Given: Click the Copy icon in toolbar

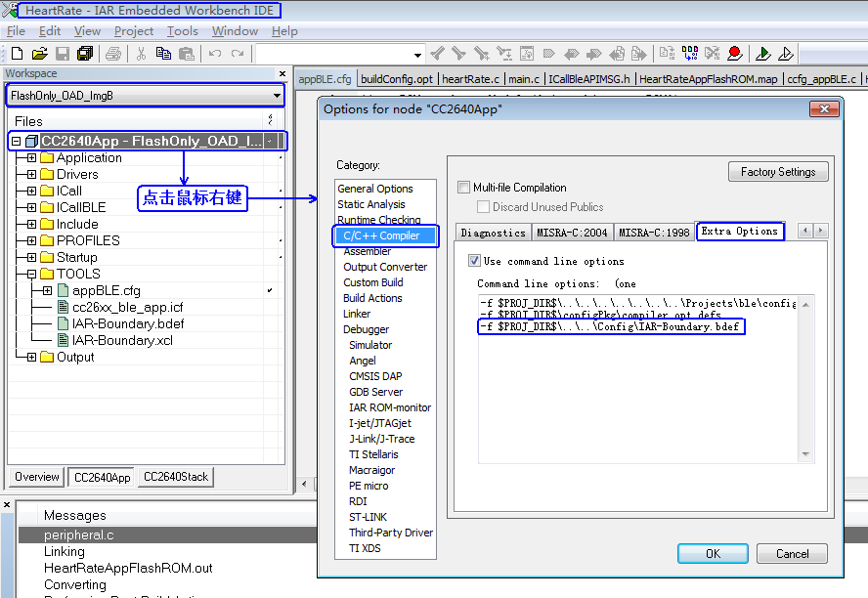Looking at the screenshot, I should point(163,54).
